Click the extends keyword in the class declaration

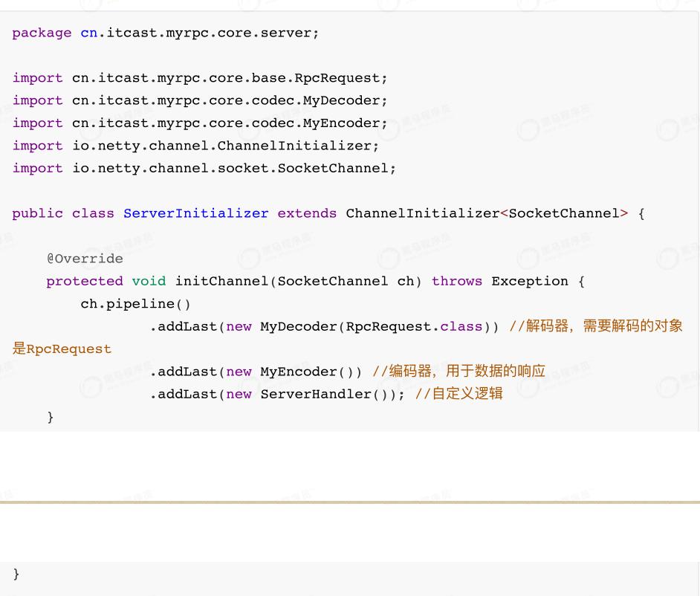[x=307, y=213]
